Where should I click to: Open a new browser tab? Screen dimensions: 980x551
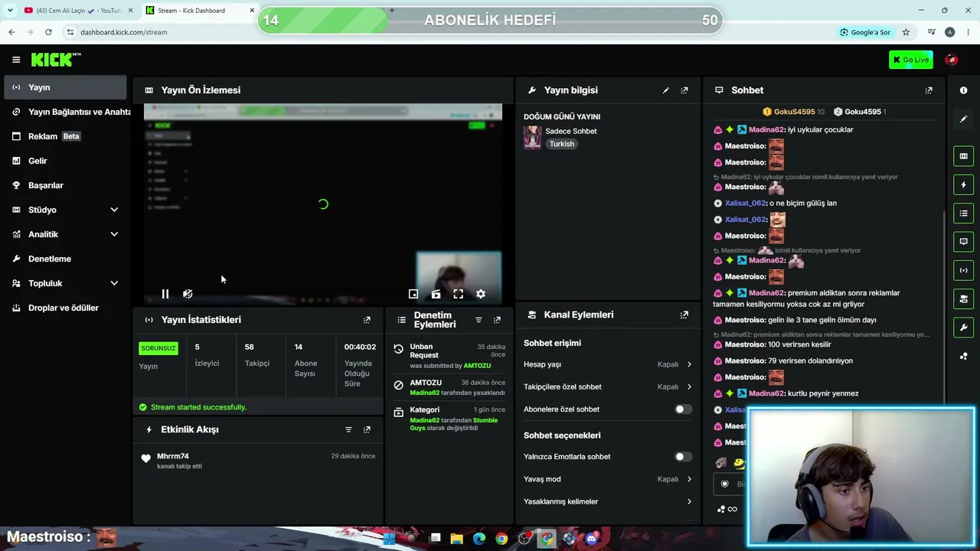click(391, 11)
